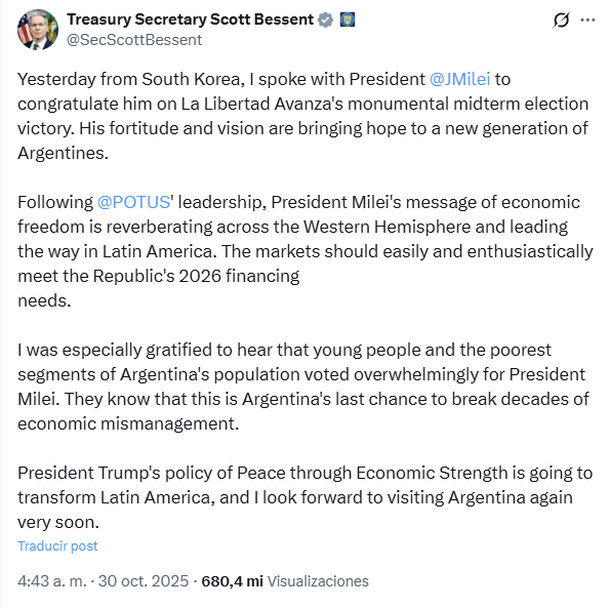Open the @SecScottBessent handle
Screen dimensions: 610x608
click(x=134, y=40)
